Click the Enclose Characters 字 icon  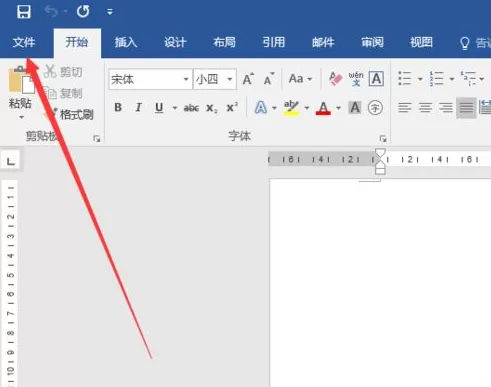pyautogui.click(x=375, y=108)
